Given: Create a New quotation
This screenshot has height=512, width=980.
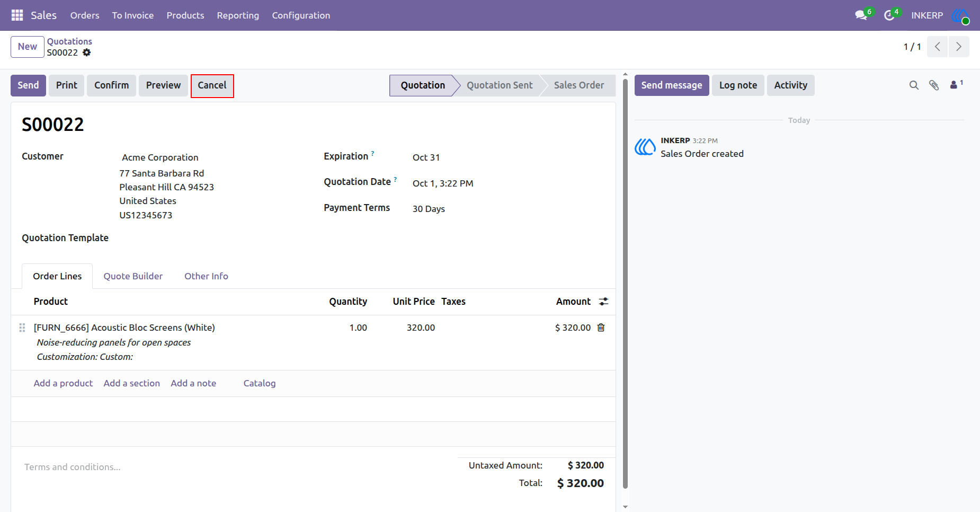Looking at the screenshot, I should click(28, 47).
